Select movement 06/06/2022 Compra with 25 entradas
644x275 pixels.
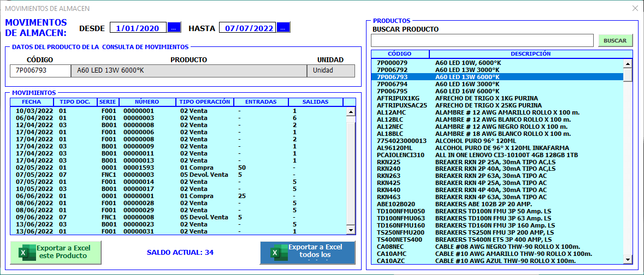pyautogui.click(x=178, y=196)
